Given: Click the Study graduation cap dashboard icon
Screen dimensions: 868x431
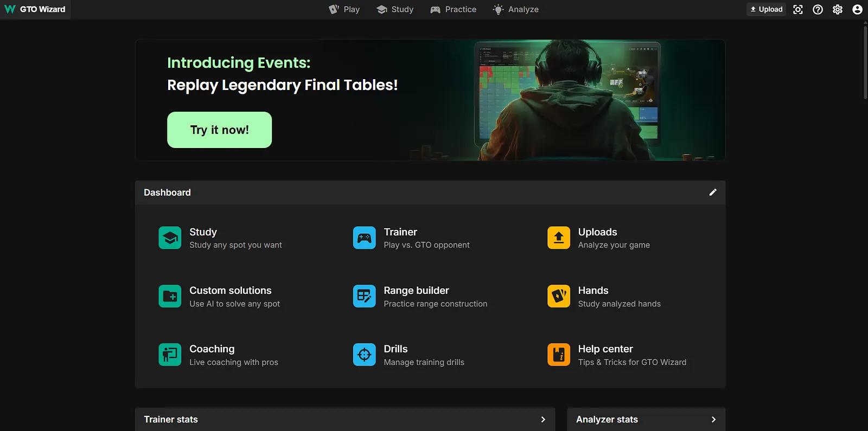Looking at the screenshot, I should (x=170, y=238).
